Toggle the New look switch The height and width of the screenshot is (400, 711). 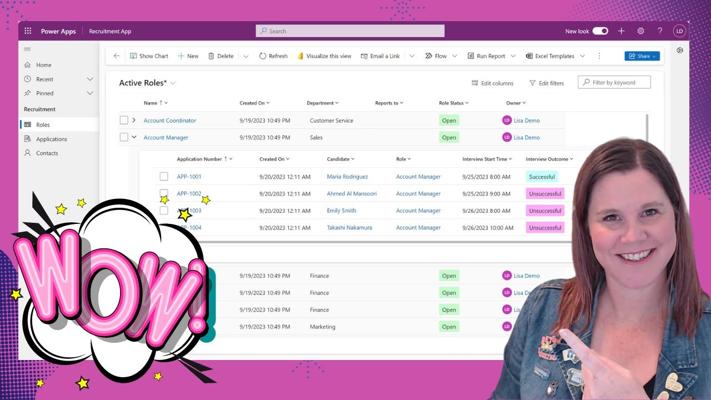(x=600, y=31)
